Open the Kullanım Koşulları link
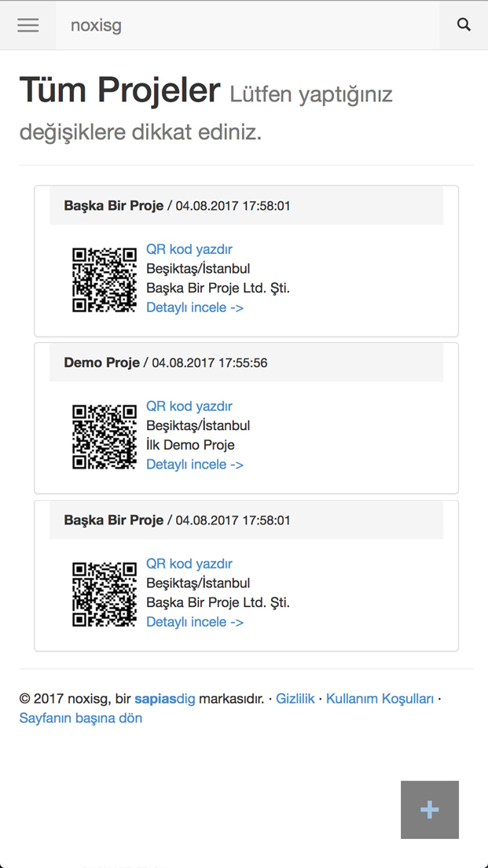The height and width of the screenshot is (868, 488). pyautogui.click(x=380, y=699)
